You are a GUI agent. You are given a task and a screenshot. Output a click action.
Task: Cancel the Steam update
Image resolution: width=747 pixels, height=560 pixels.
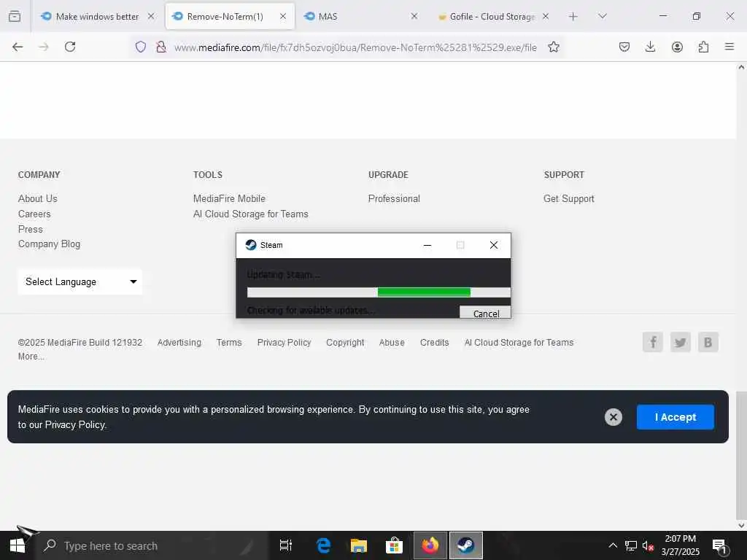(x=485, y=313)
